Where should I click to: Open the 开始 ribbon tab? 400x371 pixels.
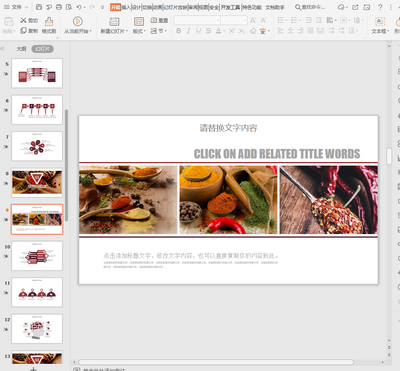(x=115, y=7)
